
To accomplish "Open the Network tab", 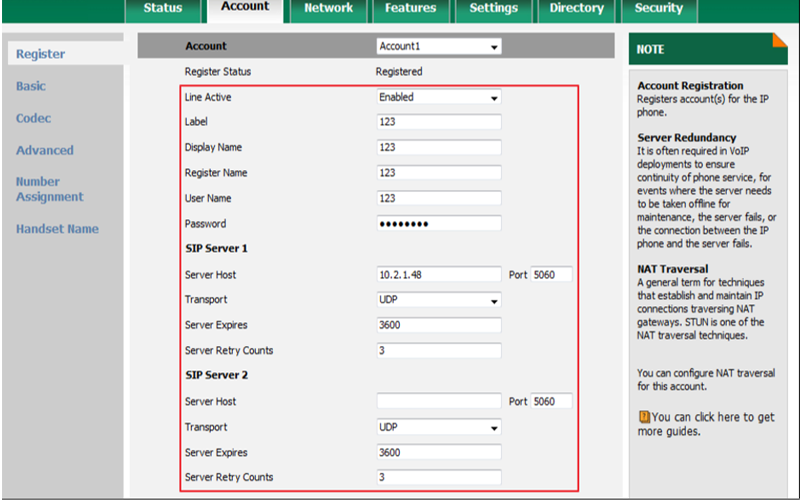I will coord(328,9).
